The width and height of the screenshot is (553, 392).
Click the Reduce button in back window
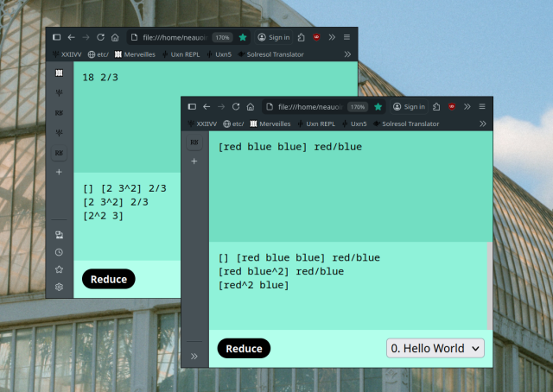click(108, 279)
